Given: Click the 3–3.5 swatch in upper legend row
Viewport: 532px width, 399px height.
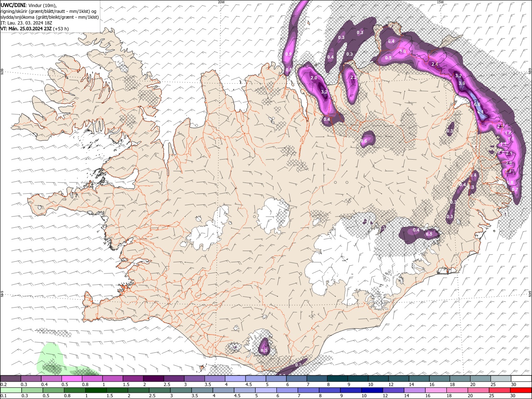Looking at the screenshot, I should (194, 378).
